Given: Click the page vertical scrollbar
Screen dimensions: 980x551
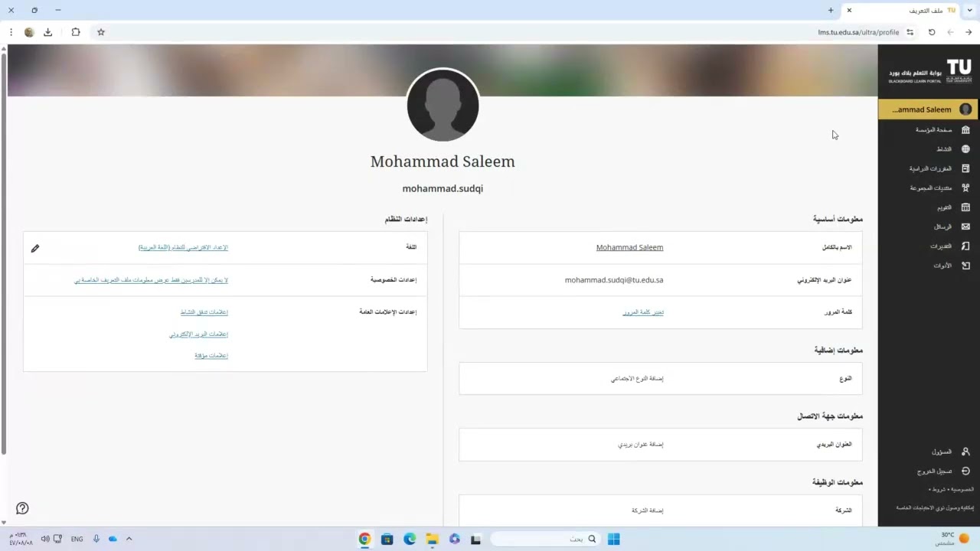Looking at the screenshot, I should [4, 253].
